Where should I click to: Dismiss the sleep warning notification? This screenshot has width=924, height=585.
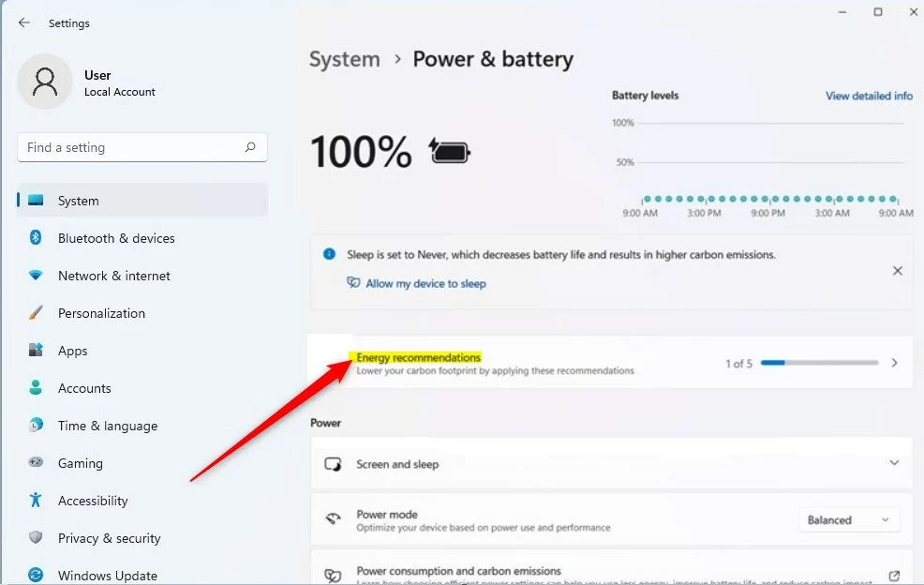897,271
